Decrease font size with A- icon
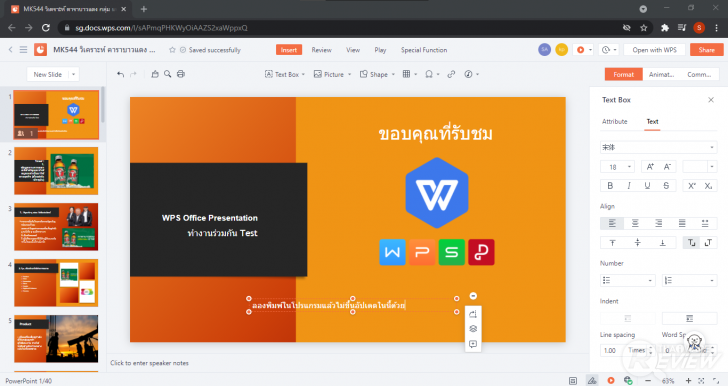728x386 pixels. (x=667, y=167)
